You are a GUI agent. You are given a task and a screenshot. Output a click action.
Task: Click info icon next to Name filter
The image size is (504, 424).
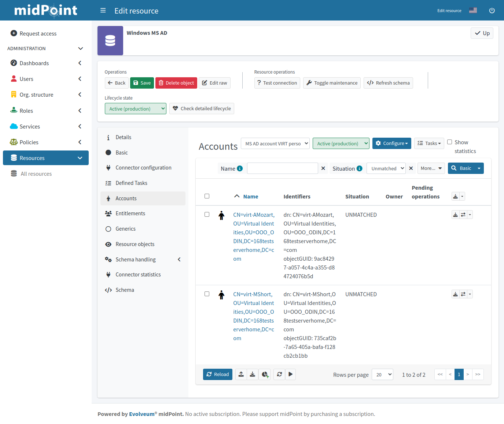coord(240,168)
